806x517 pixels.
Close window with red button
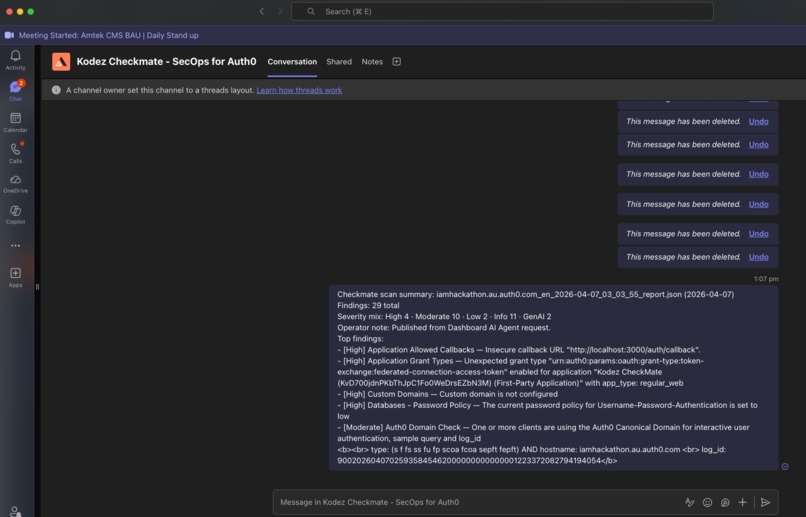(9, 11)
